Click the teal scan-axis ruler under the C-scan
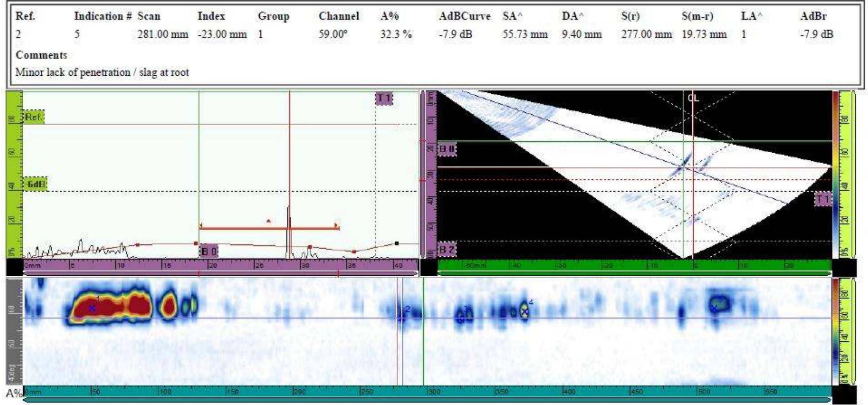Image resolution: width=868 pixels, height=405 pixels. (x=427, y=392)
